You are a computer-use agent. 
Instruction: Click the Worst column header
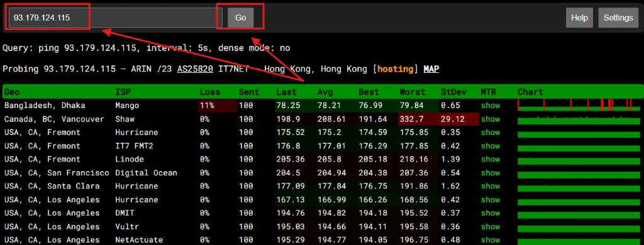pos(413,92)
